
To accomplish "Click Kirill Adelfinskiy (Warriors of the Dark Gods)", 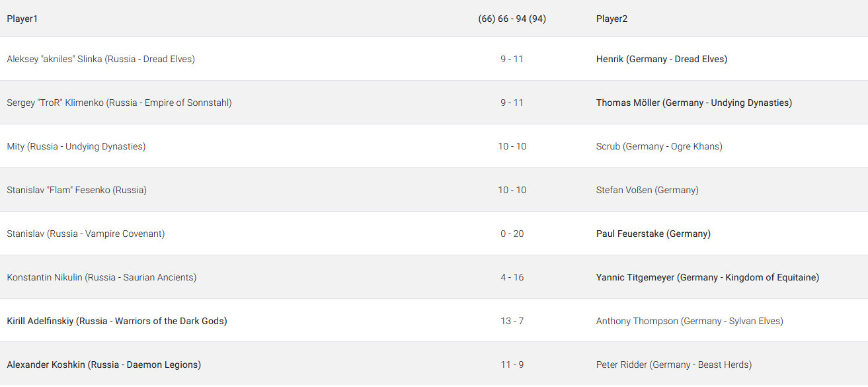I will (117, 321).
